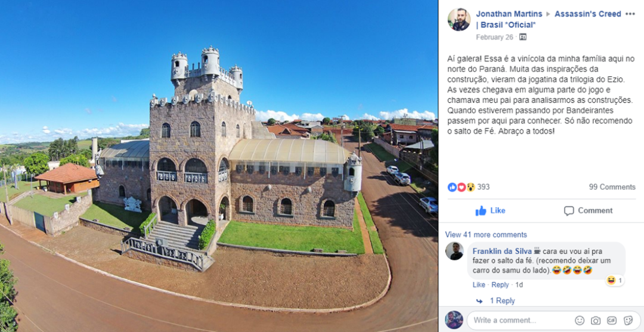Insert an emoji via the smiley icon
The width and height of the screenshot is (644, 332).
coord(580,321)
